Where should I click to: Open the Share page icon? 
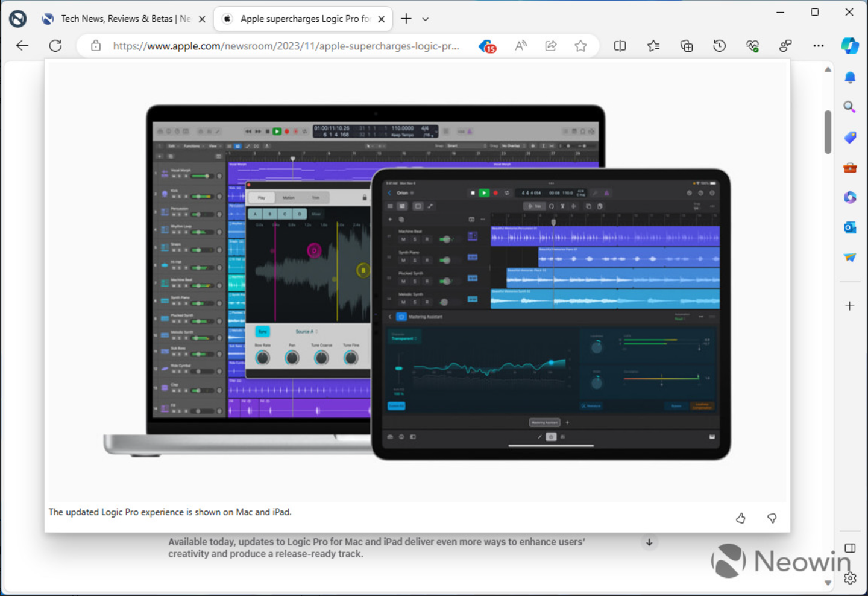[x=550, y=46]
